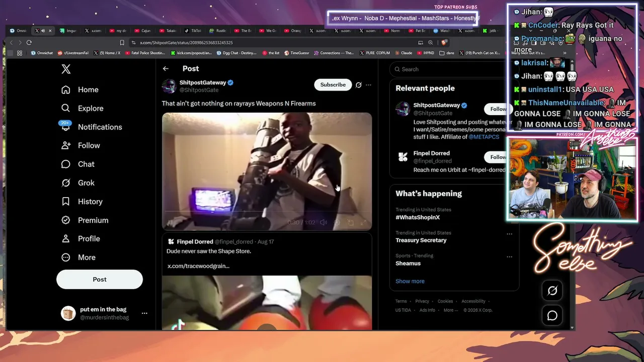
Task: Open ShitpostGateway's profile avatar in the post
Action: 169,86
